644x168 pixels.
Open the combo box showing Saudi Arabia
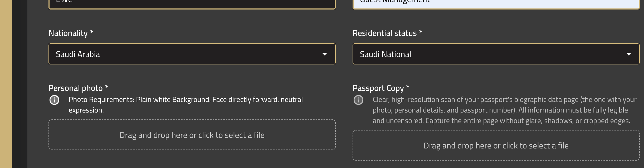[x=192, y=54]
